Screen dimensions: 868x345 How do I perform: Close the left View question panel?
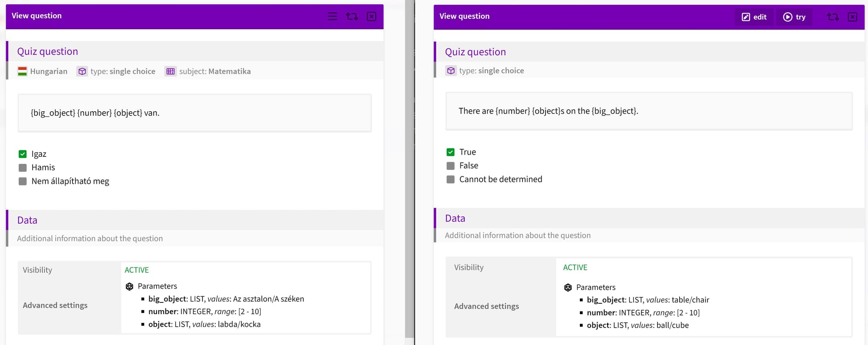pyautogui.click(x=372, y=17)
